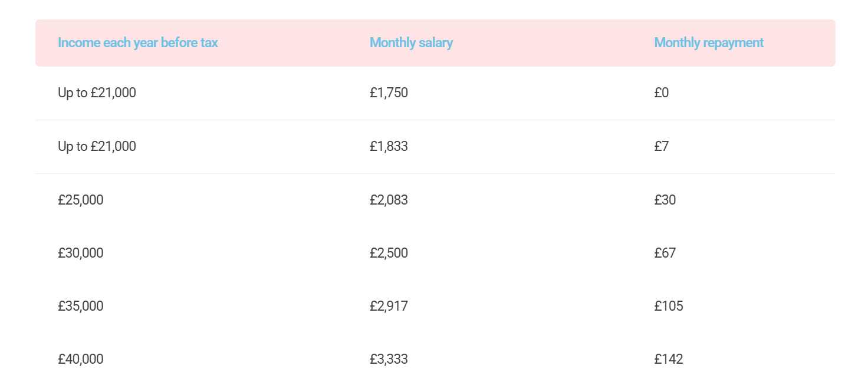Select the £35,000 income row label

(80, 306)
